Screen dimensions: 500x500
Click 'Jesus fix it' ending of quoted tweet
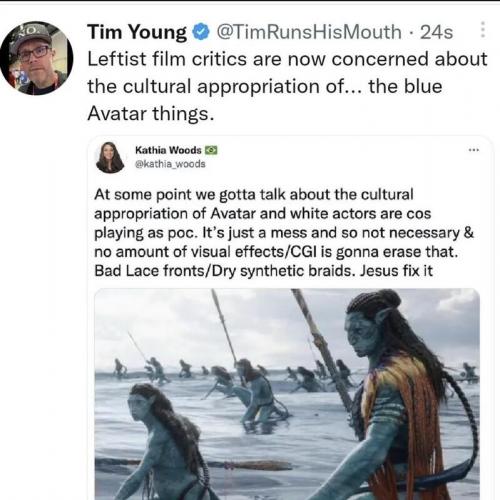pyautogui.click(x=396, y=271)
